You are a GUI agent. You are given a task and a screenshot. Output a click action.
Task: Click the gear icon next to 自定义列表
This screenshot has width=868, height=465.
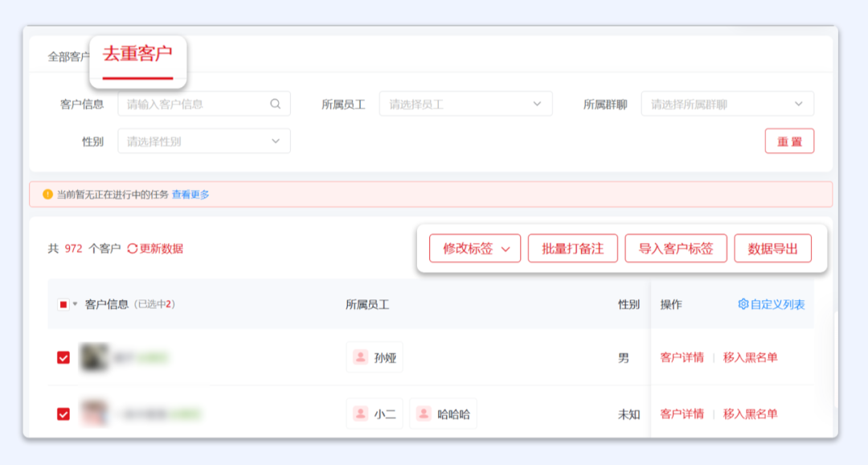(743, 304)
